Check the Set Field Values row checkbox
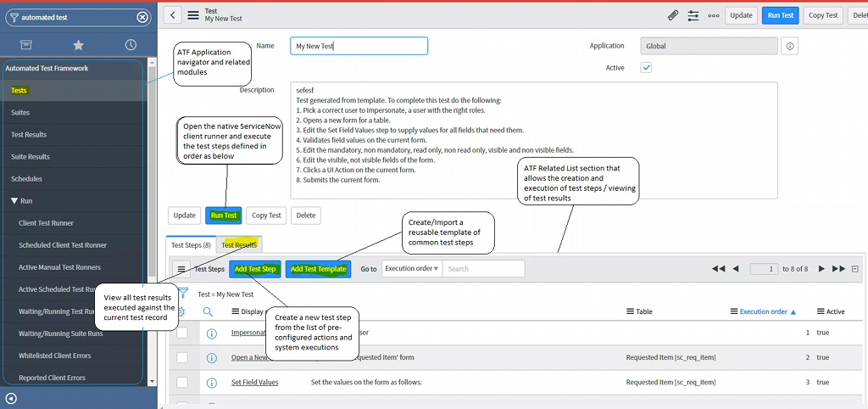868x409 pixels. (182, 383)
